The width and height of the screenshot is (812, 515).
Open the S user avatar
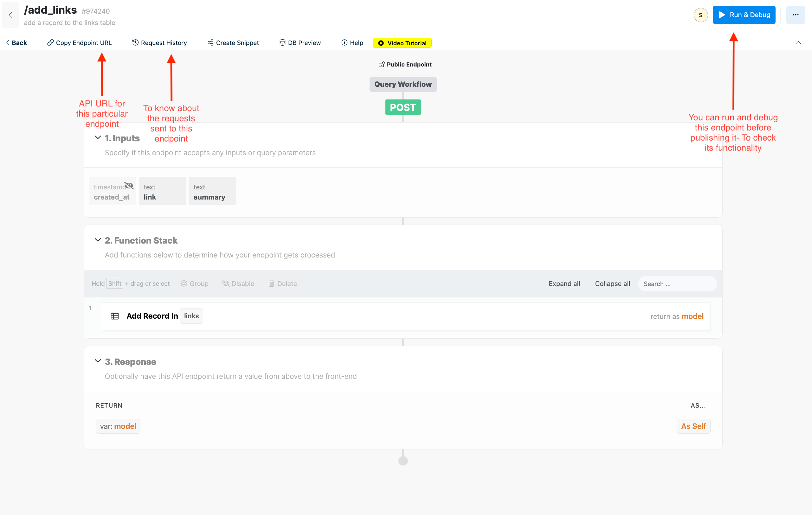(x=700, y=15)
